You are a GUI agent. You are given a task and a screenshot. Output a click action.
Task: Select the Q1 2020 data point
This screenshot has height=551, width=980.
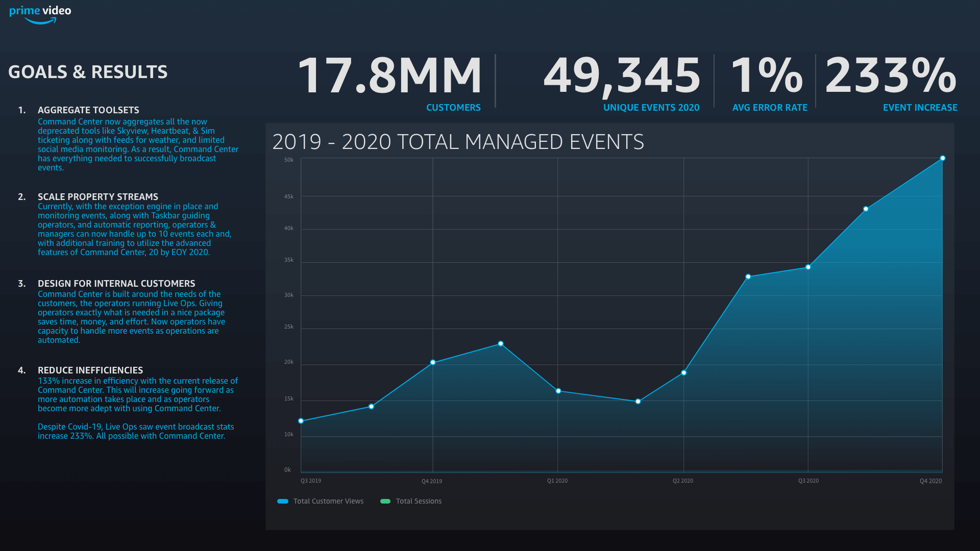click(x=558, y=391)
